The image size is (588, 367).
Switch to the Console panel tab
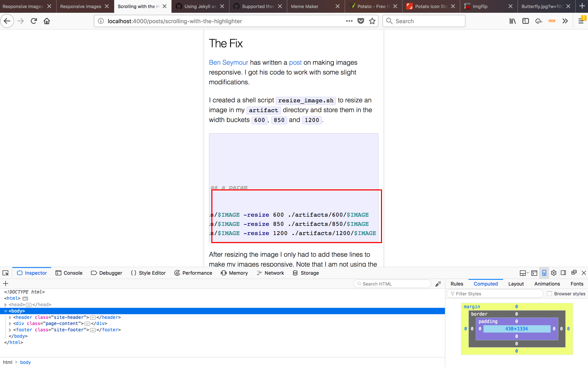tap(69, 273)
